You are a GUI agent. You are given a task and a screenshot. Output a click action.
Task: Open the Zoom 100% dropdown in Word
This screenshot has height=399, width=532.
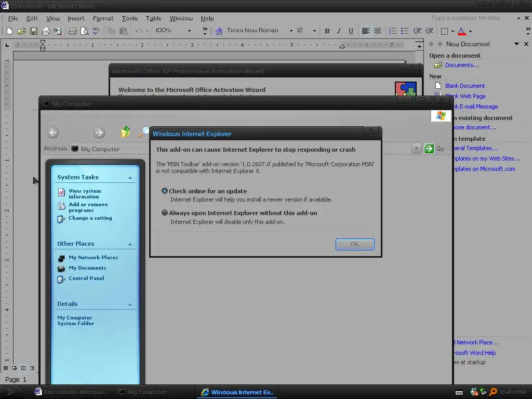(189, 31)
